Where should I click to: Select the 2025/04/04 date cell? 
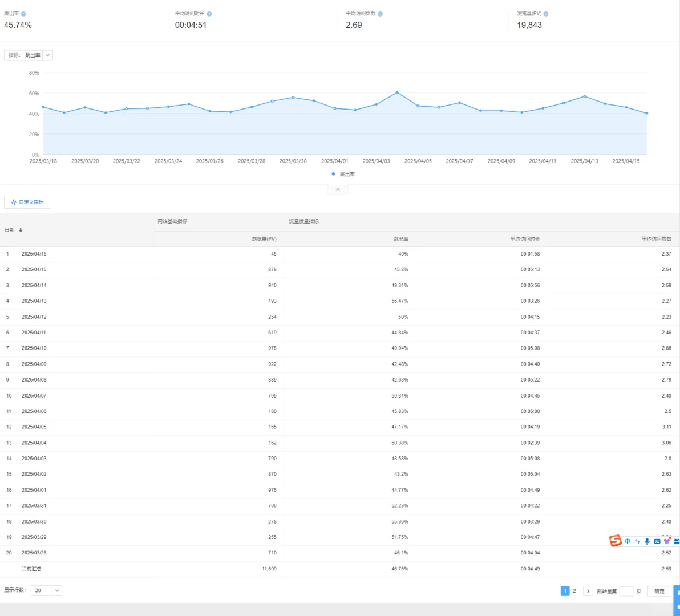(34, 443)
